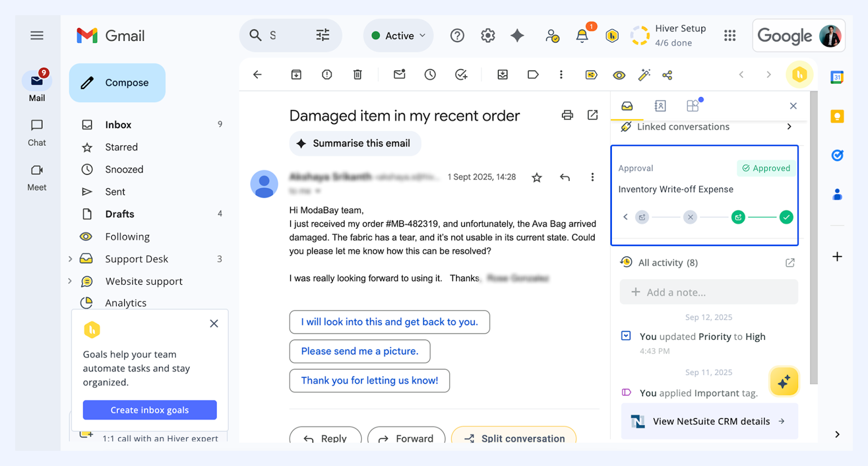Click the Compose button

click(117, 82)
